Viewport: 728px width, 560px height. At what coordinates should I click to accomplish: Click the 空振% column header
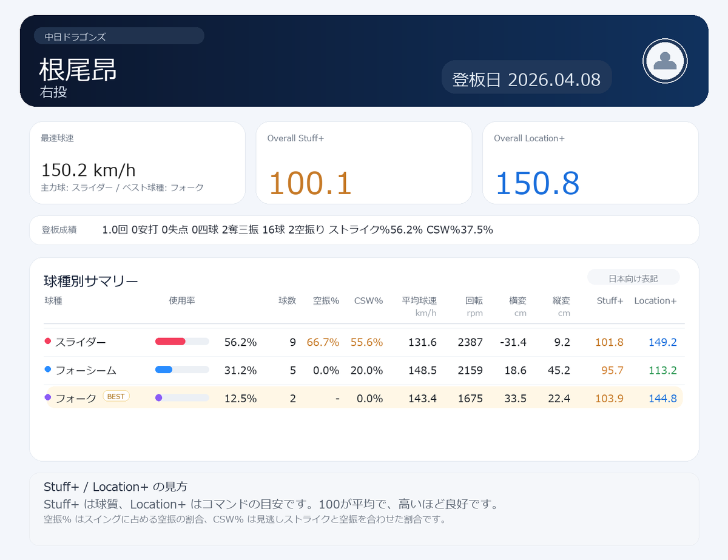tap(326, 300)
